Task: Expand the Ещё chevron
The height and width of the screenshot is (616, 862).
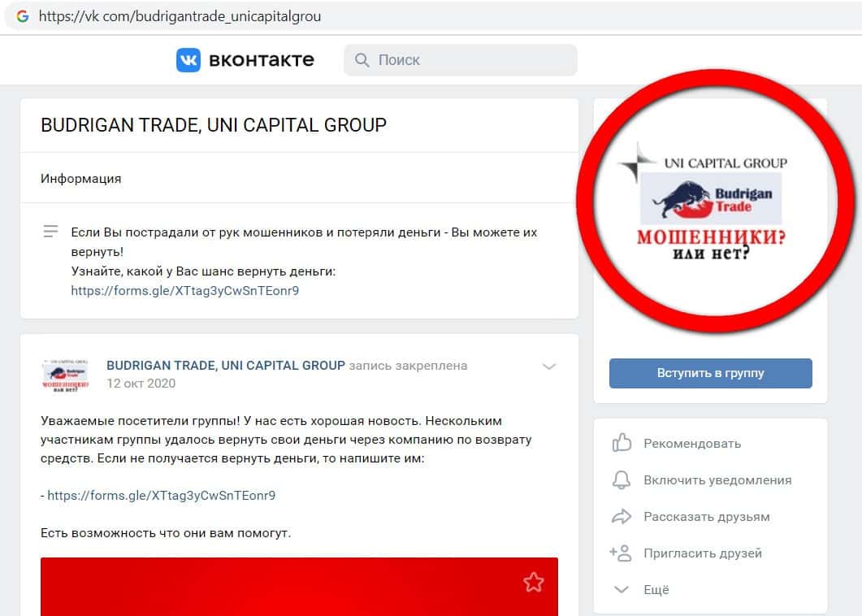Action: (622, 590)
